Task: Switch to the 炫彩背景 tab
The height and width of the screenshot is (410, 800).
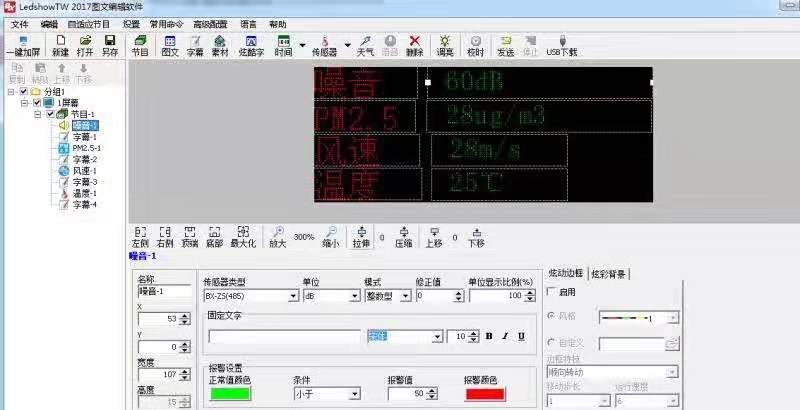Action: [609, 274]
